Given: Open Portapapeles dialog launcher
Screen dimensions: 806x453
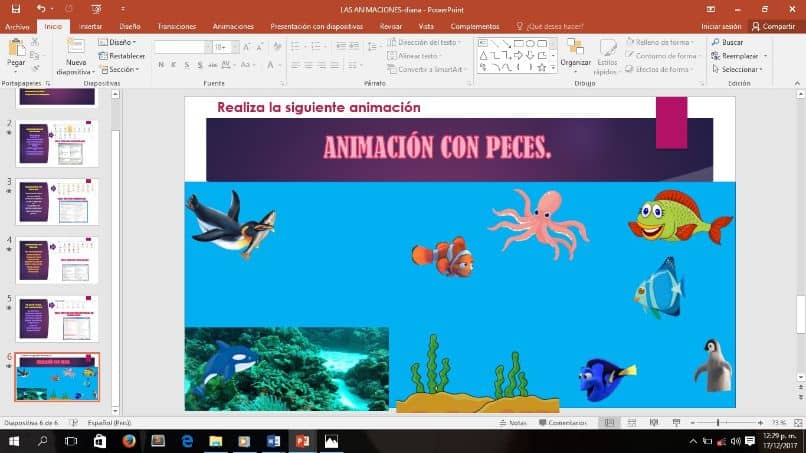Looking at the screenshot, I should (x=48, y=83).
